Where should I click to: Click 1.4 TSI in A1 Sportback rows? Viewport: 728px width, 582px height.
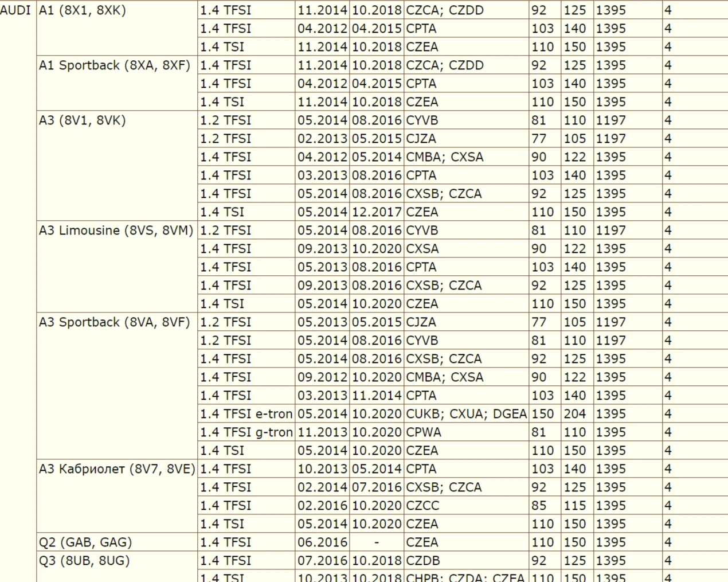pyautogui.click(x=222, y=102)
